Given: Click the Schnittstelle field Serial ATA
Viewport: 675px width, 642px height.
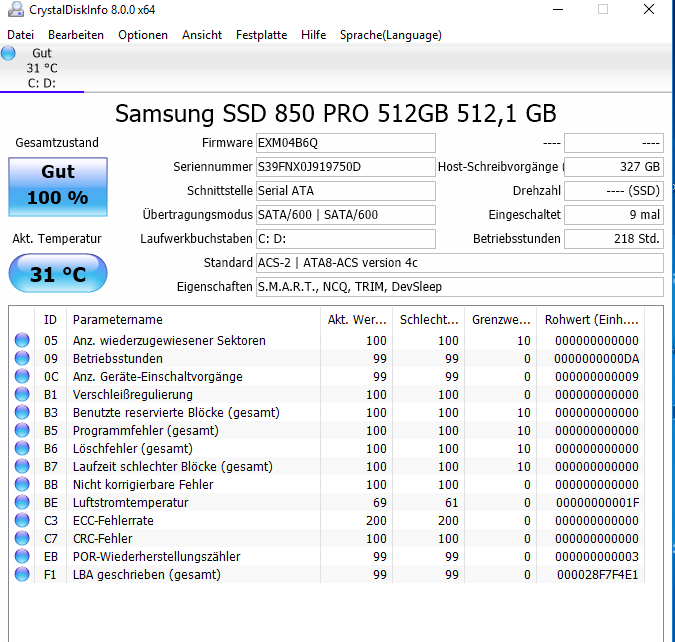Looking at the screenshot, I should coord(346,191).
